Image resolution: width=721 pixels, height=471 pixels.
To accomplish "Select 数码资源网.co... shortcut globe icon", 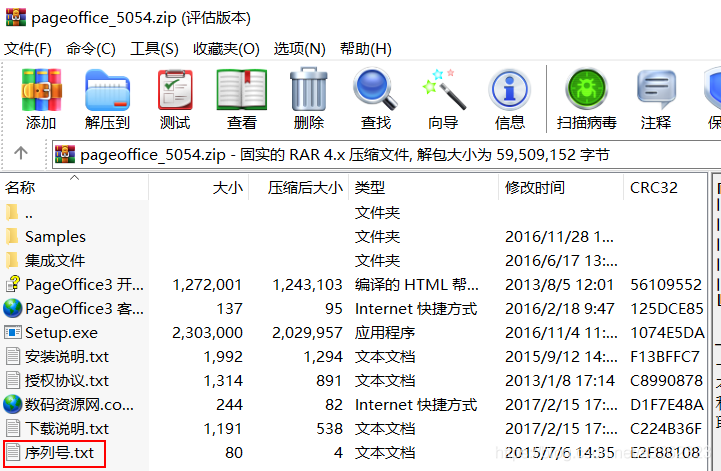I will click(x=13, y=404).
